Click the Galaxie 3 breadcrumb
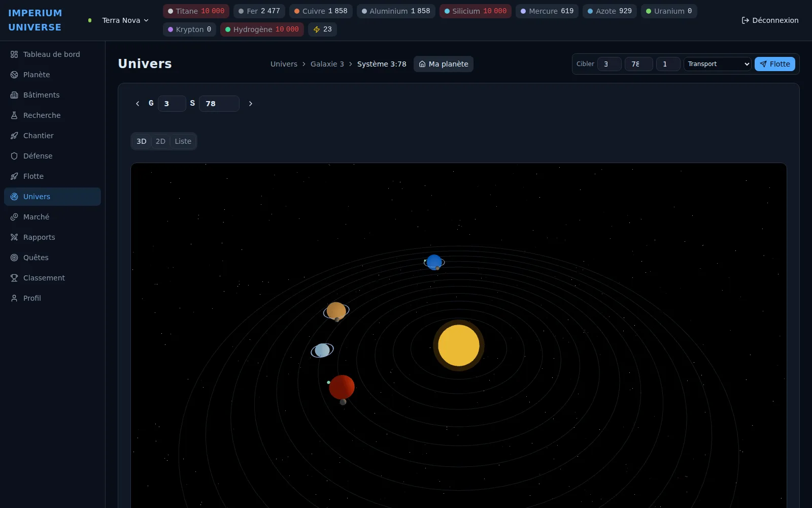 [x=327, y=64]
